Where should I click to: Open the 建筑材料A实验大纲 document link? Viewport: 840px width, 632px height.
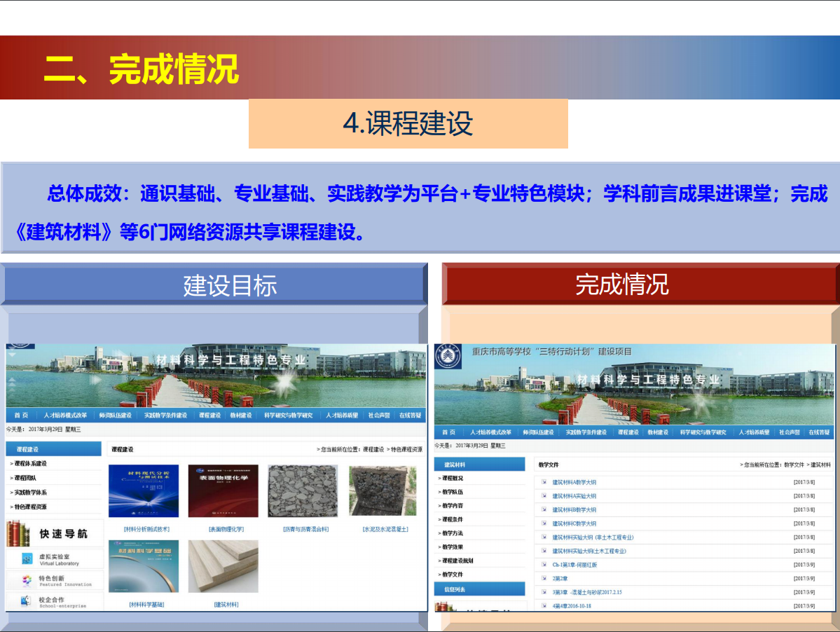click(x=574, y=496)
